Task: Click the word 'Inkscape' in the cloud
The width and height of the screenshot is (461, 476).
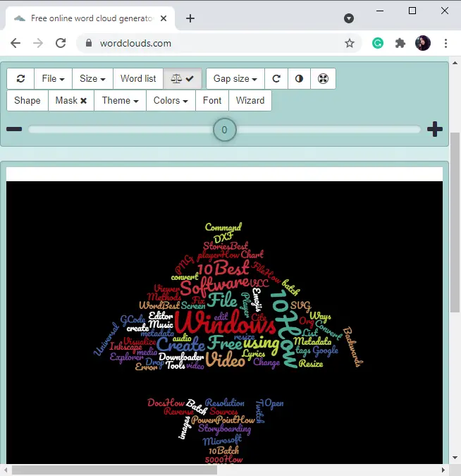Action: pos(125,346)
